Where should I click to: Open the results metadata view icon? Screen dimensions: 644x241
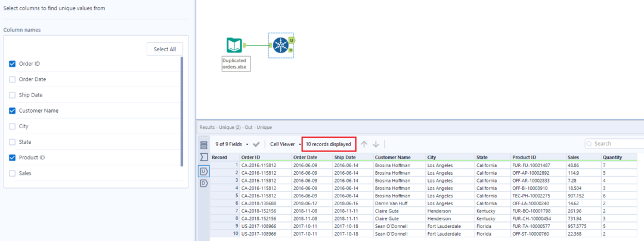pos(203,157)
